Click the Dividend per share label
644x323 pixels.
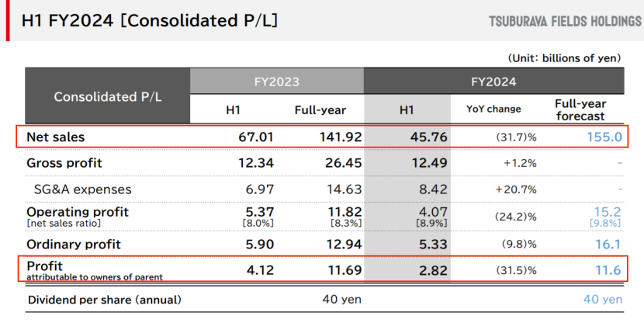click(105, 299)
